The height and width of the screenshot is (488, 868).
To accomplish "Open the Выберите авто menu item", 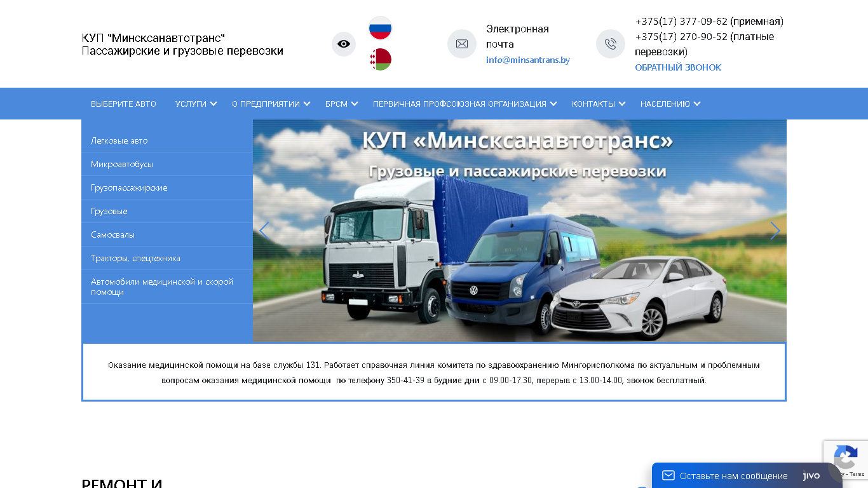I will coord(123,104).
